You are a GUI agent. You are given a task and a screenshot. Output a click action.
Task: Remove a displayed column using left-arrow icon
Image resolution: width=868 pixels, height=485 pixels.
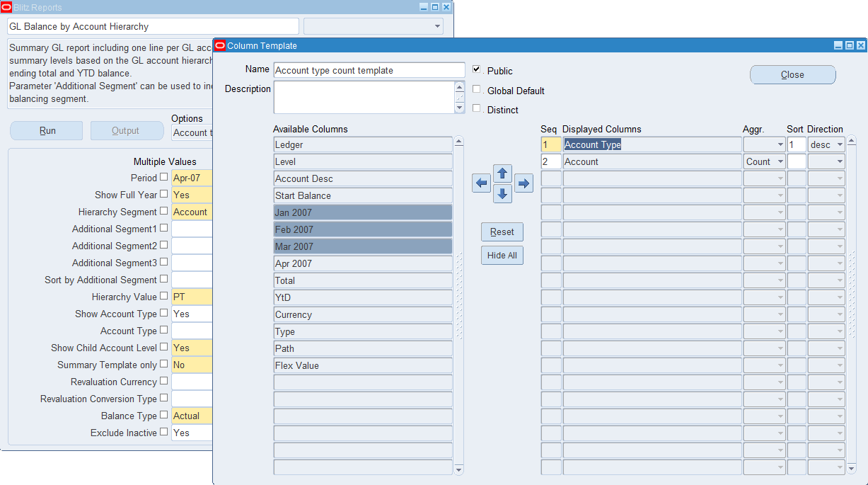[x=481, y=183]
